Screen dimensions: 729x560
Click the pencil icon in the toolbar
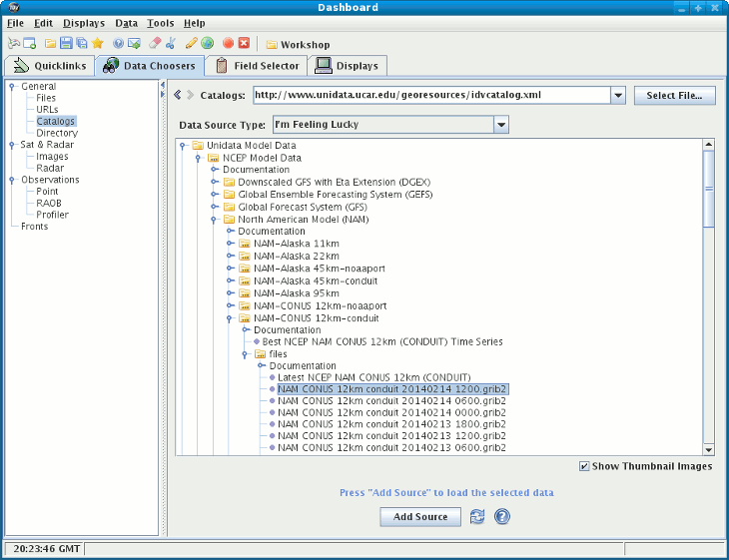[191, 44]
